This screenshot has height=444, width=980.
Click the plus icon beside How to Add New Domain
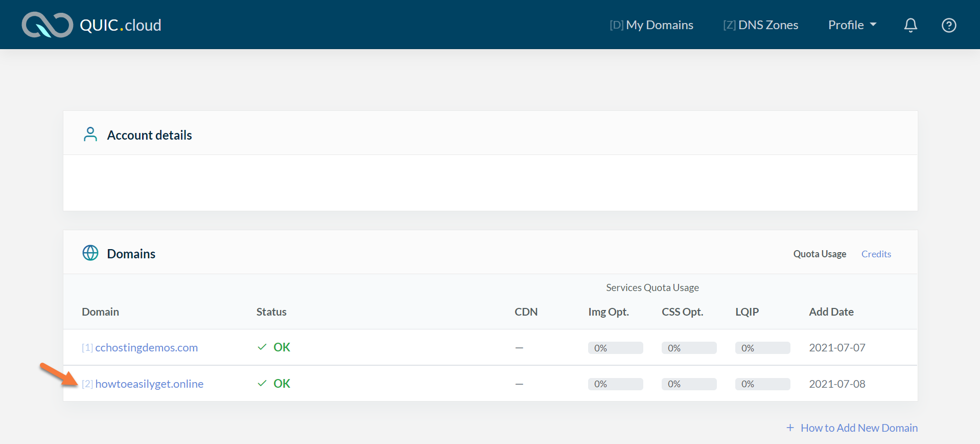[x=790, y=428]
